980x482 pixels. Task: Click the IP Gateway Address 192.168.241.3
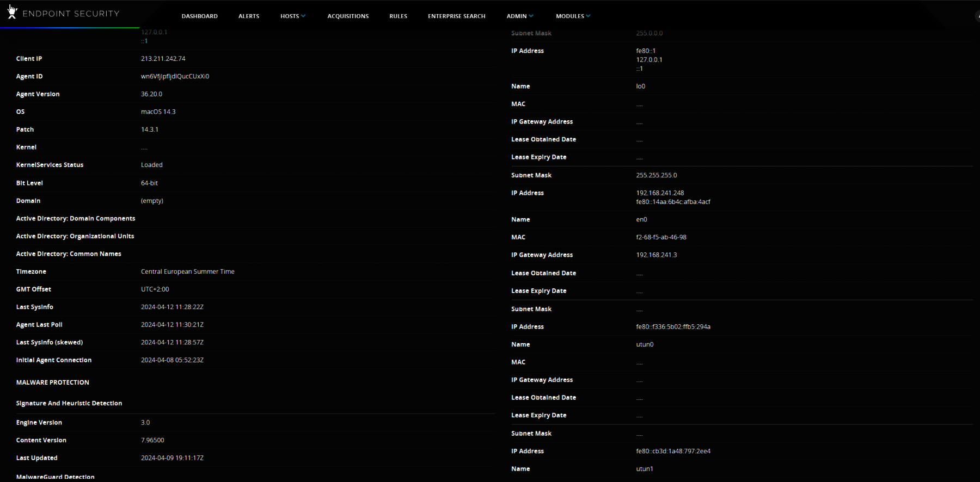click(656, 255)
